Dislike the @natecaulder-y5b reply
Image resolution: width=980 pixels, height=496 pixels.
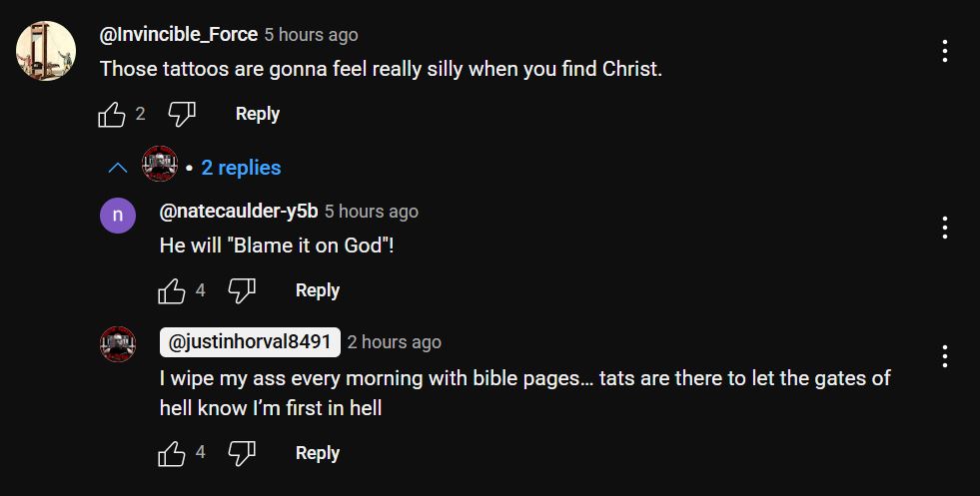coord(242,291)
